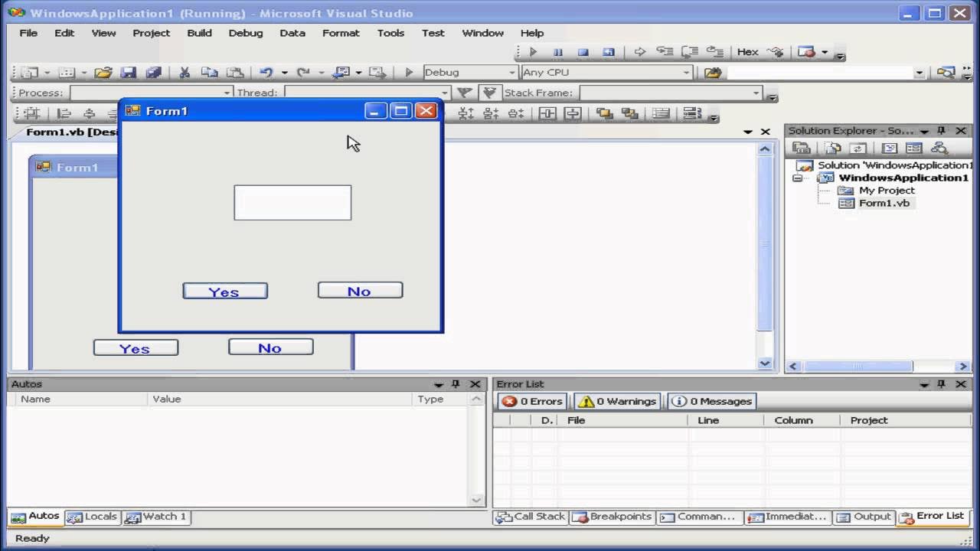Click No button in the designer form
This screenshot has height=551, width=980.
click(x=270, y=347)
